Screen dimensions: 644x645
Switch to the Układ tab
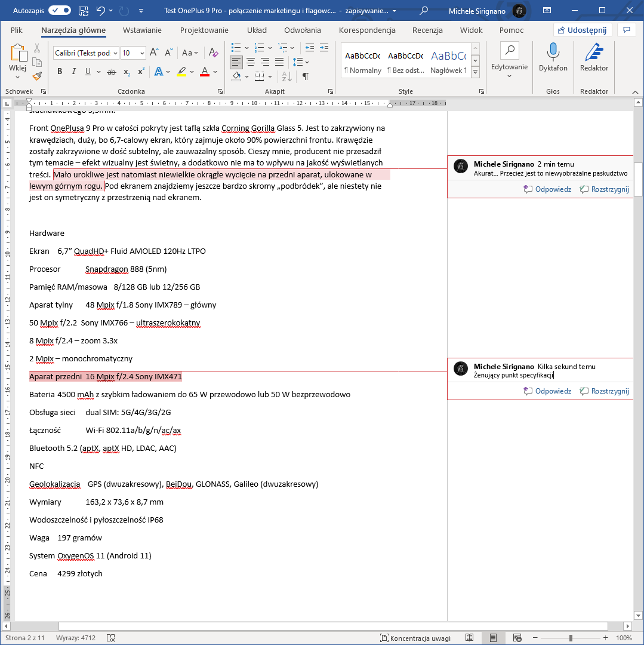[257, 30]
